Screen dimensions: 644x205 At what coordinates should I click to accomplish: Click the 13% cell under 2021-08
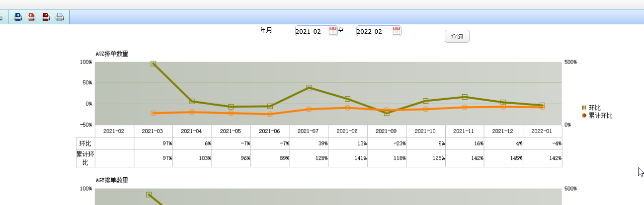[348, 143]
